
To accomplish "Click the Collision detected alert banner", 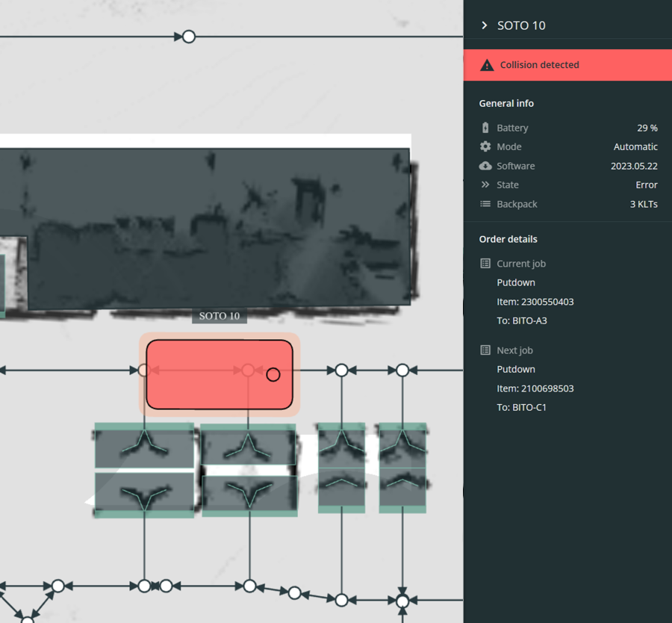I will point(567,65).
